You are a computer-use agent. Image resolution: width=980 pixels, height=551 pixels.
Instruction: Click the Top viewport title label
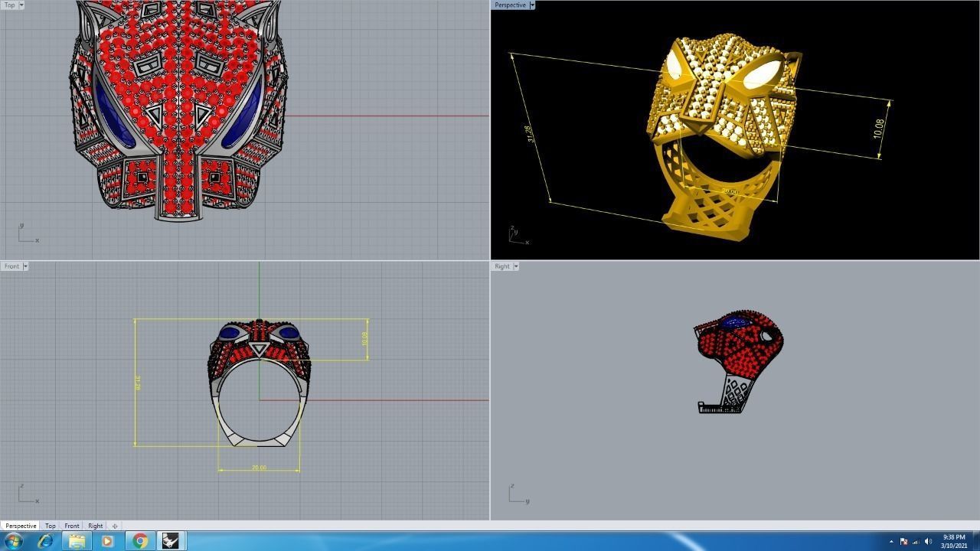click(x=9, y=5)
